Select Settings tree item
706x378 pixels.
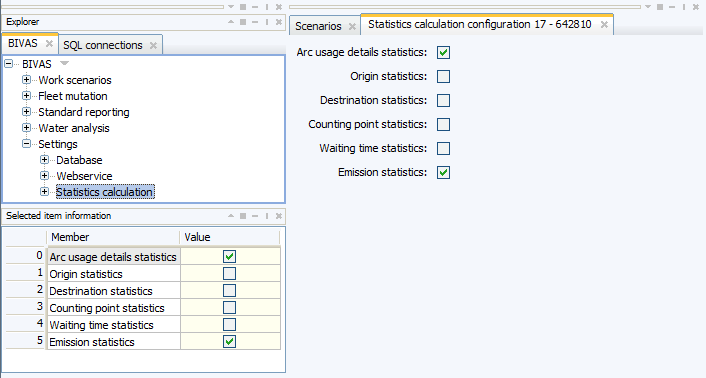coord(58,144)
